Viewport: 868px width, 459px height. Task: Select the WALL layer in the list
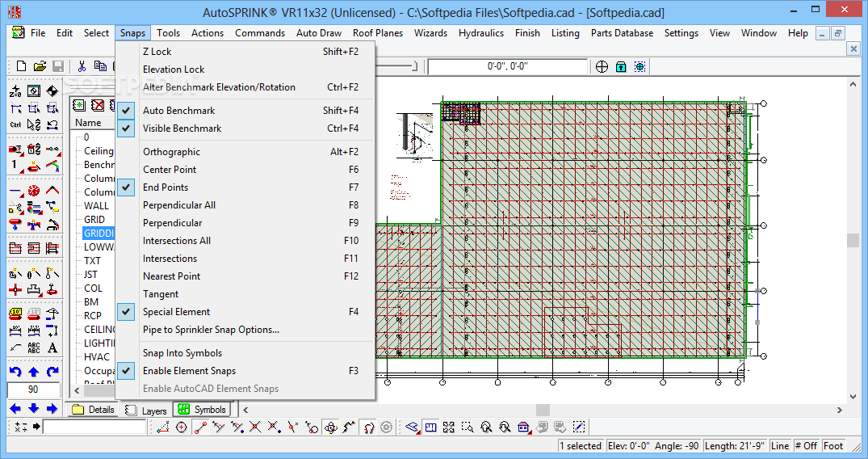[x=96, y=206]
